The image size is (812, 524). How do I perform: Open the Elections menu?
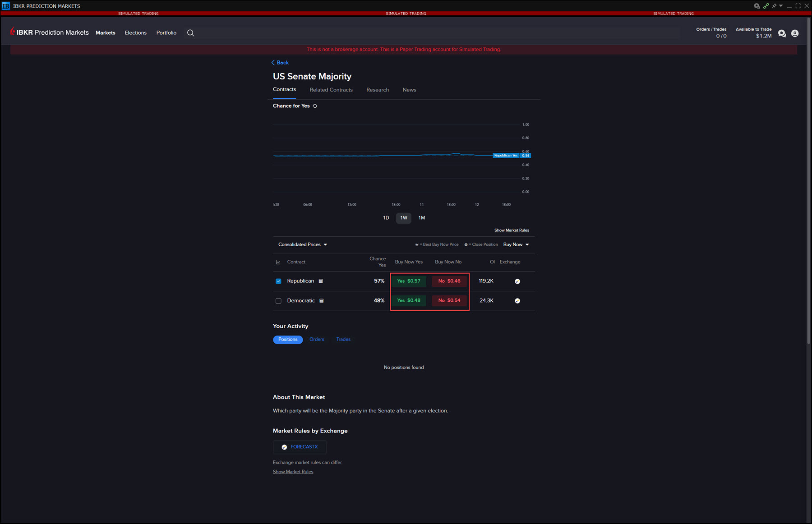136,33
